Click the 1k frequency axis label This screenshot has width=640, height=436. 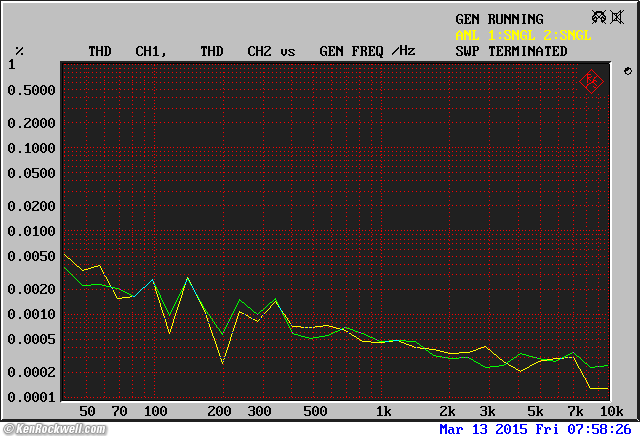tap(382, 411)
